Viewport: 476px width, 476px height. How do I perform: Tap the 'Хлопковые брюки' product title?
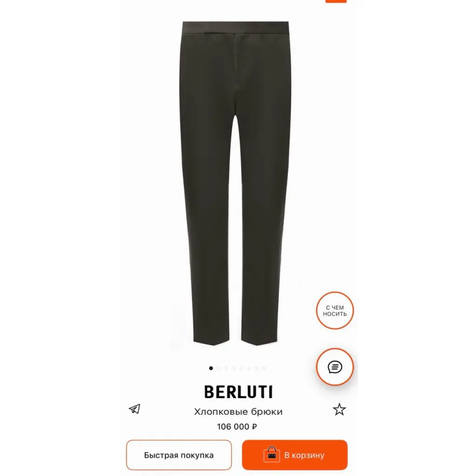pyautogui.click(x=238, y=412)
